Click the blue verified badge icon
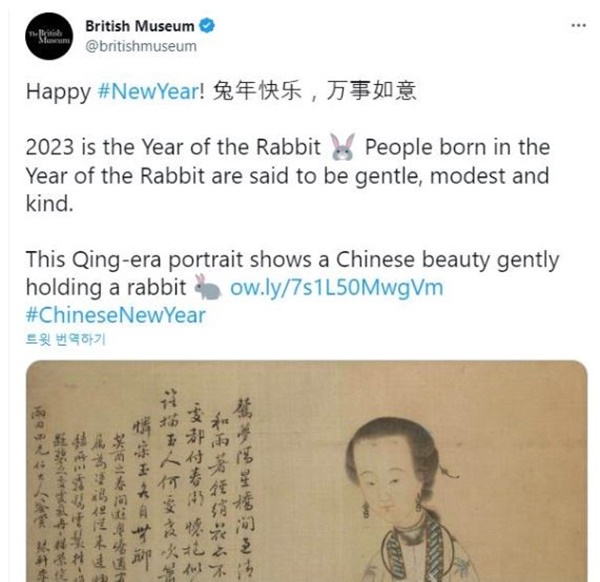Image resolution: width=600 pixels, height=582 pixels. (x=207, y=26)
